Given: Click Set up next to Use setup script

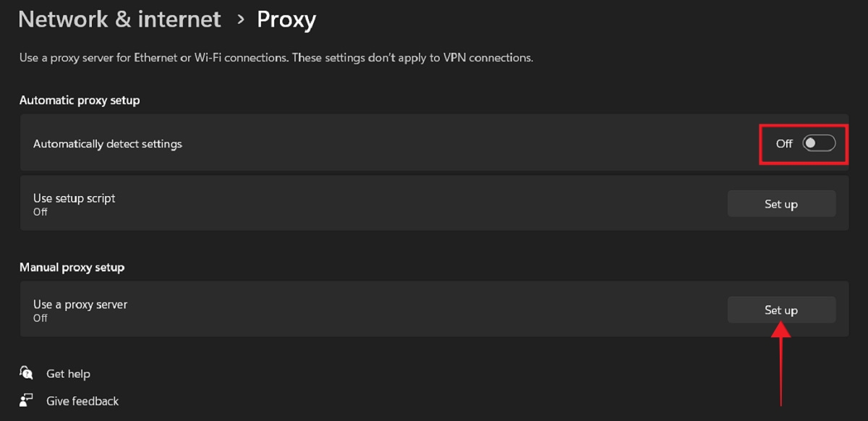Looking at the screenshot, I should click(781, 203).
